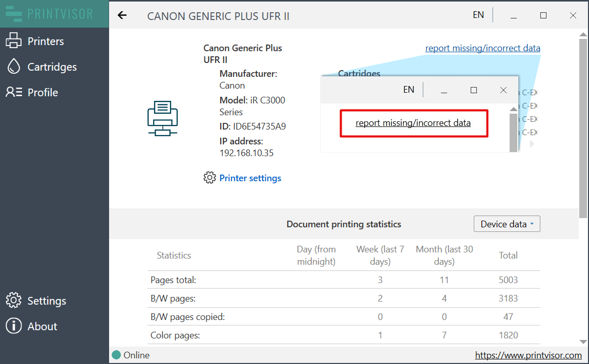Viewport: 589px width, 364px height.
Task: Change language via the EN selector
Action: click(478, 15)
